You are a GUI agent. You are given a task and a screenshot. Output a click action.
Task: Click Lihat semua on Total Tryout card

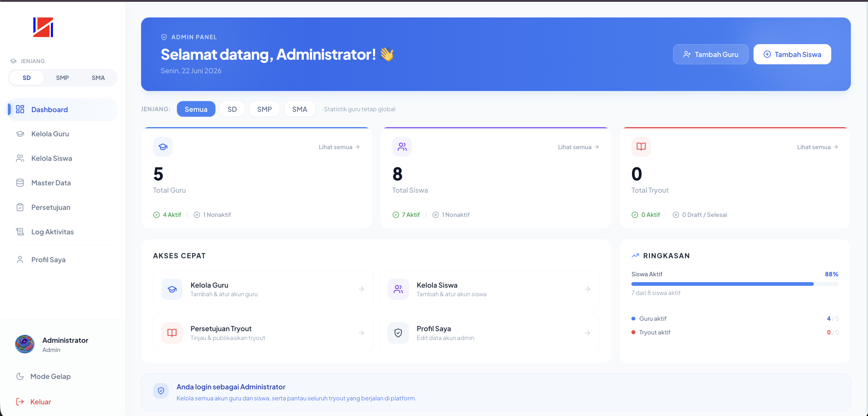[x=818, y=147]
